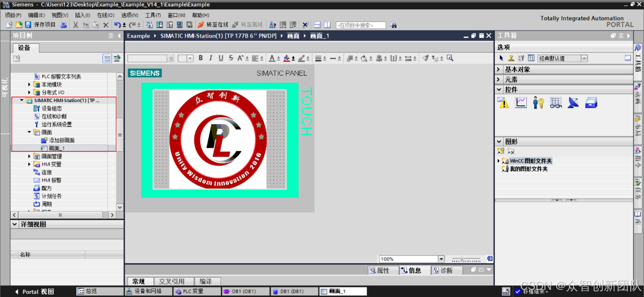
Task: Click the upload from device icon
Action: coord(170,24)
